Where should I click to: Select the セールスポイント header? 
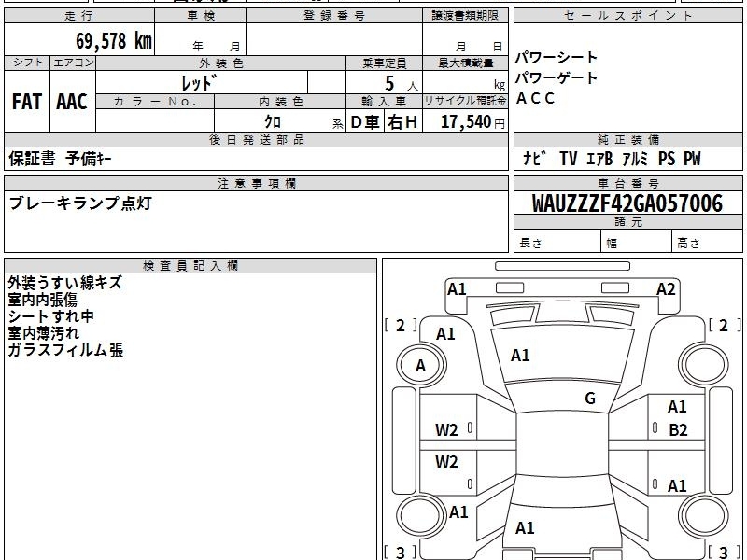click(627, 16)
